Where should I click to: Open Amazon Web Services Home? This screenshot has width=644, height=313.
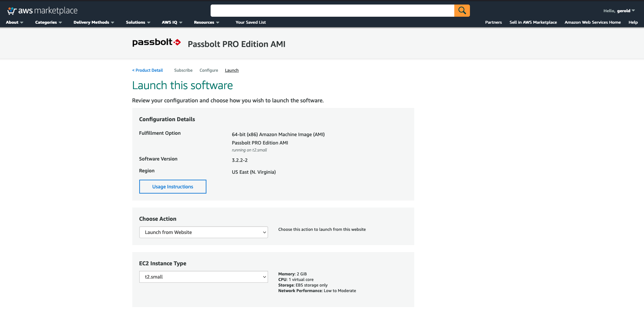point(592,22)
